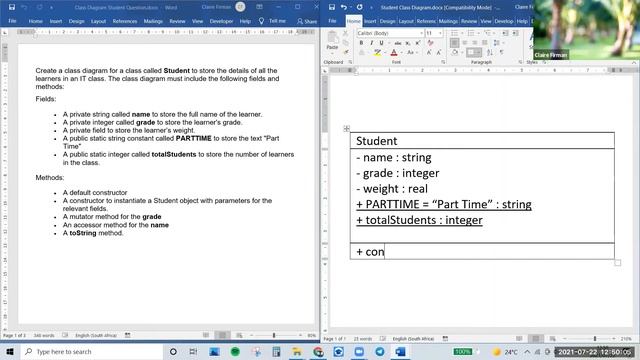Toggle Superscript formatting
This screenshot has height=360, width=640.
point(418,43)
